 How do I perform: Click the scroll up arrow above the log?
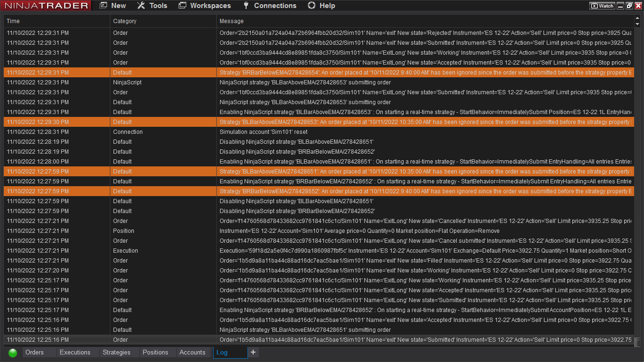pos(637,18)
